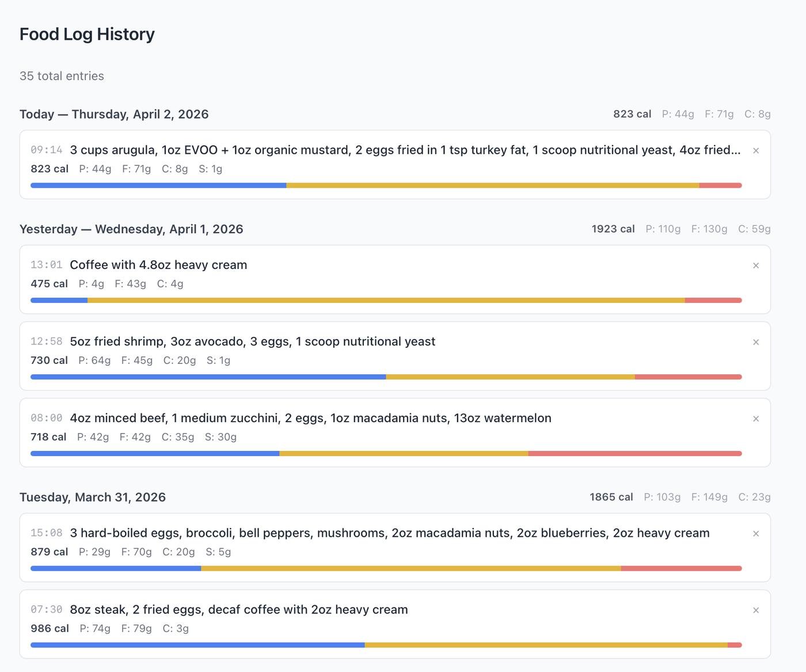Click the 1865 cal total for March 31
806x672 pixels.
(x=611, y=497)
